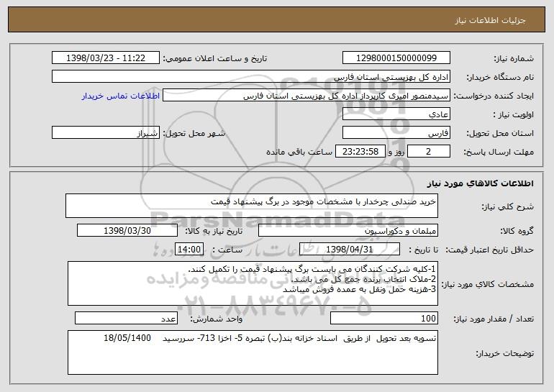The image size is (554, 392).
Task: Click the label تاریخ و ساعت اعلان عمومی
Action: pyautogui.click(x=215, y=58)
